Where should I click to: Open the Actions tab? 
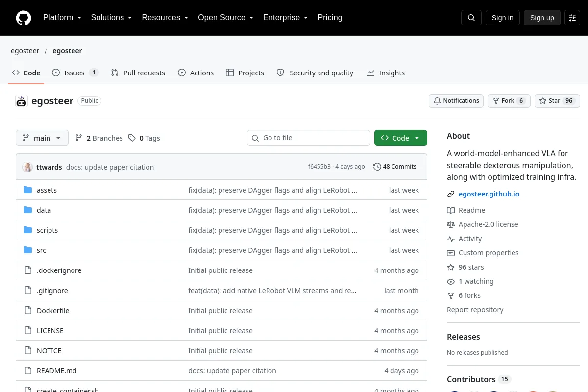196,73
